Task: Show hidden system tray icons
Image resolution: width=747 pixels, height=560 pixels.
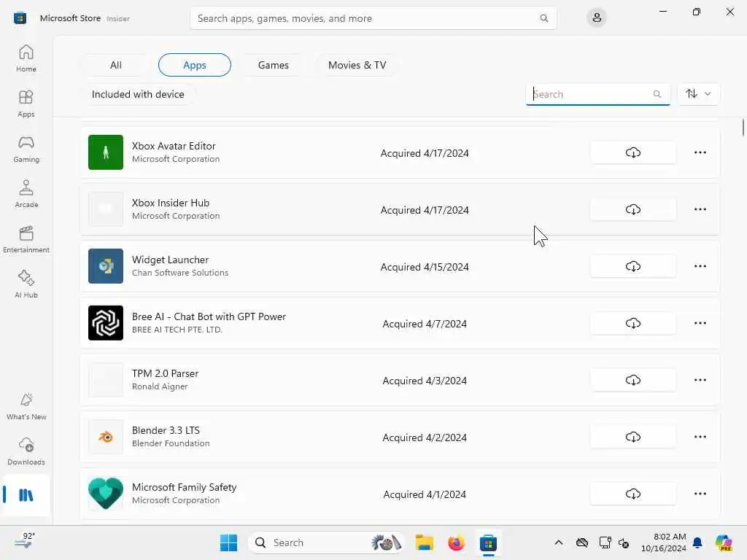Action: pos(558,542)
